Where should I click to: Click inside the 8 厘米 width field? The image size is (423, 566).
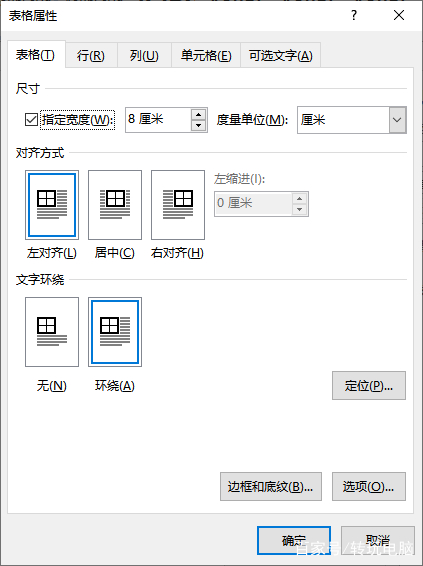click(x=158, y=120)
